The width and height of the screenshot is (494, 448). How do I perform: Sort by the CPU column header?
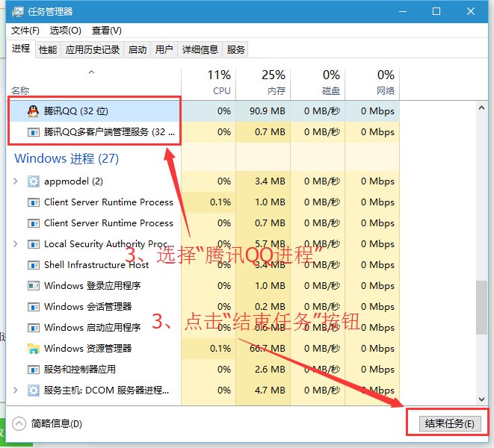(x=209, y=83)
